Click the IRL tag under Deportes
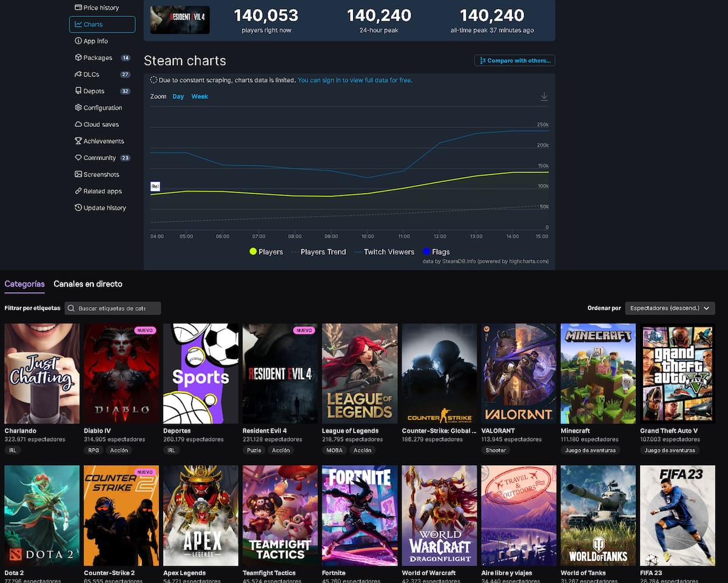 coord(171,450)
